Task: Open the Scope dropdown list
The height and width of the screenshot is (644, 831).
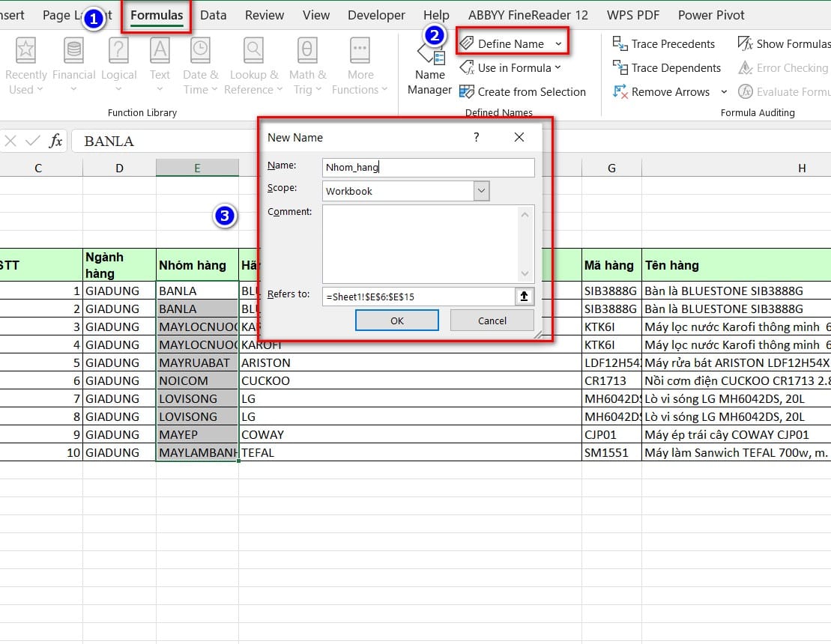Action: tap(482, 191)
